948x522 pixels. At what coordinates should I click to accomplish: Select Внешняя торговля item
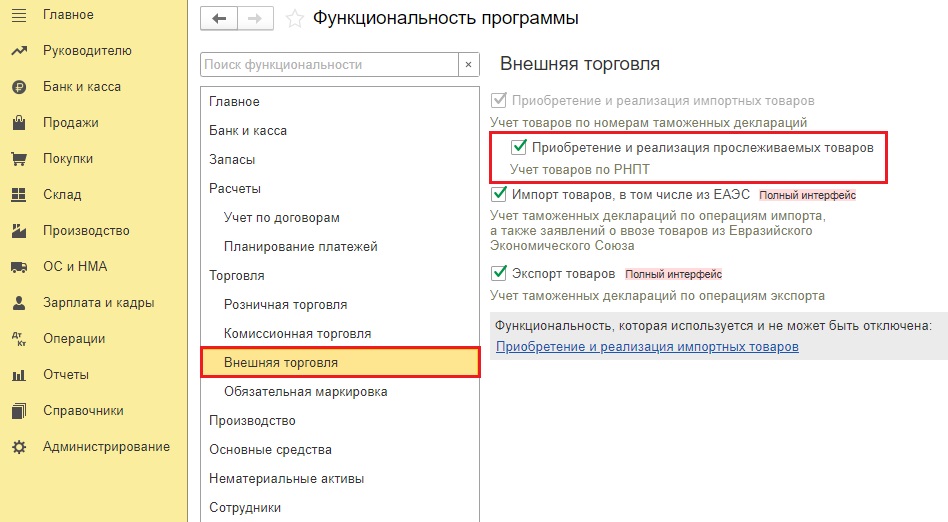pyautogui.click(x=340, y=363)
